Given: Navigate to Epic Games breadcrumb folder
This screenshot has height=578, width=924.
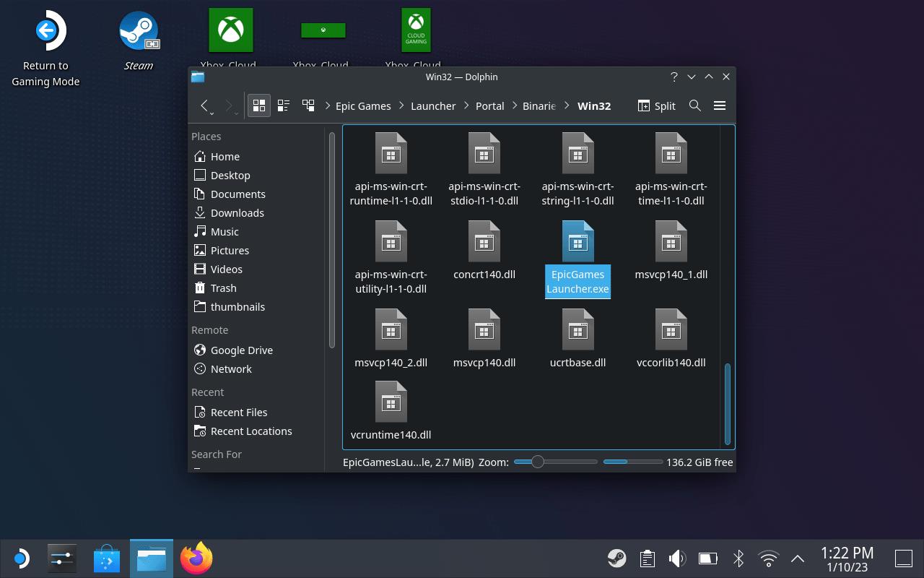Looking at the screenshot, I should (363, 105).
